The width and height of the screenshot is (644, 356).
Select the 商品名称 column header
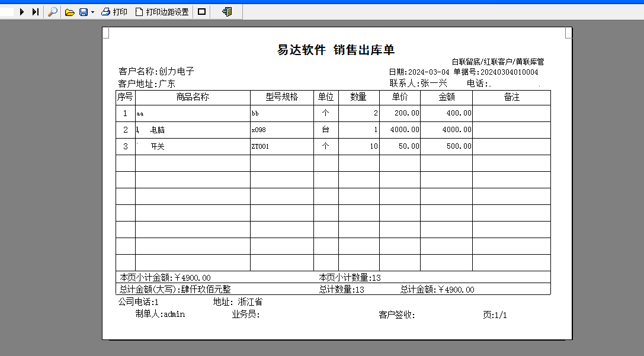[x=193, y=97]
